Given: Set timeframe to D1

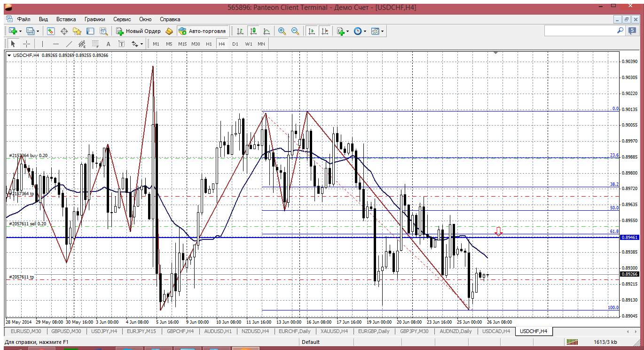Looking at the screenshot, I should click(235, 44).
